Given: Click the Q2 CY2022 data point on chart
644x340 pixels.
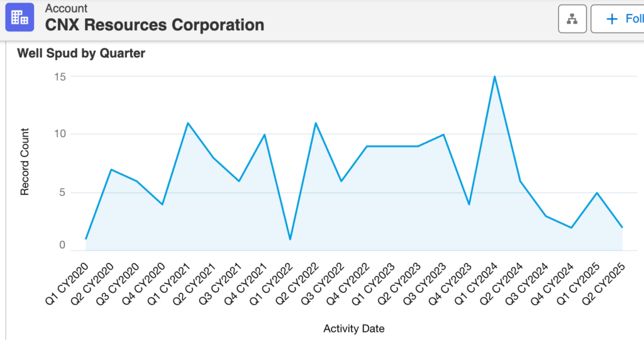Looking at the screenshot, I should (x=316, y=123).
